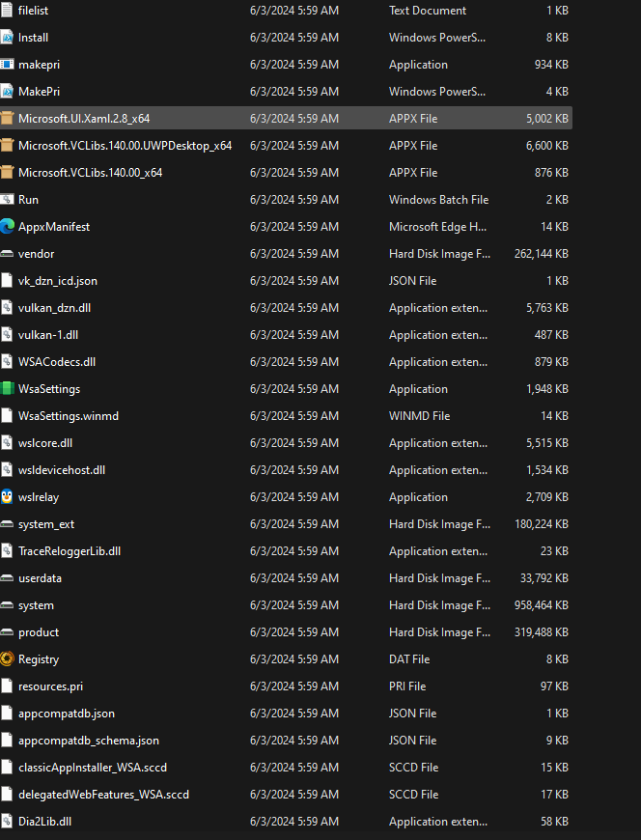Click the vk_dzn_icd.json file icon
641x840 pixels.
click(x=7, y=281)
